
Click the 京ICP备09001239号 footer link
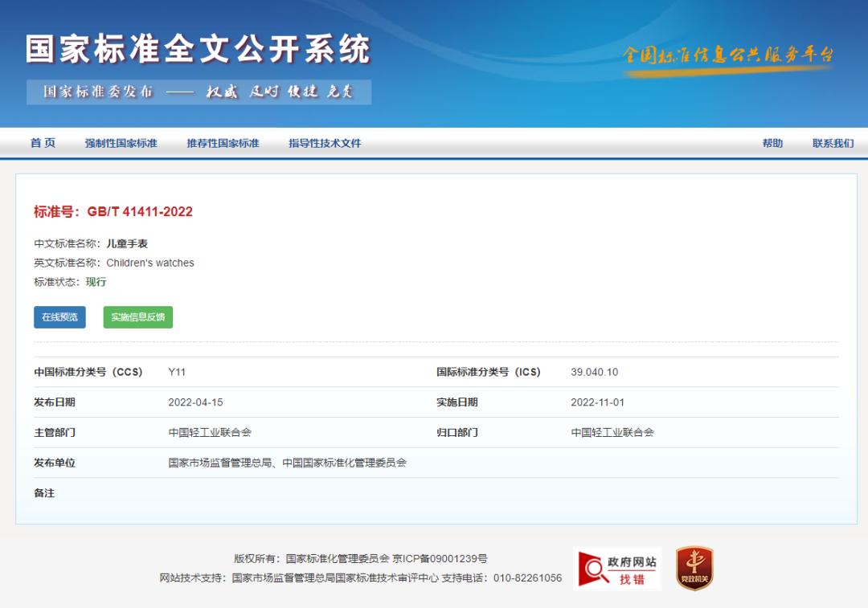click(x=440, y=559)
